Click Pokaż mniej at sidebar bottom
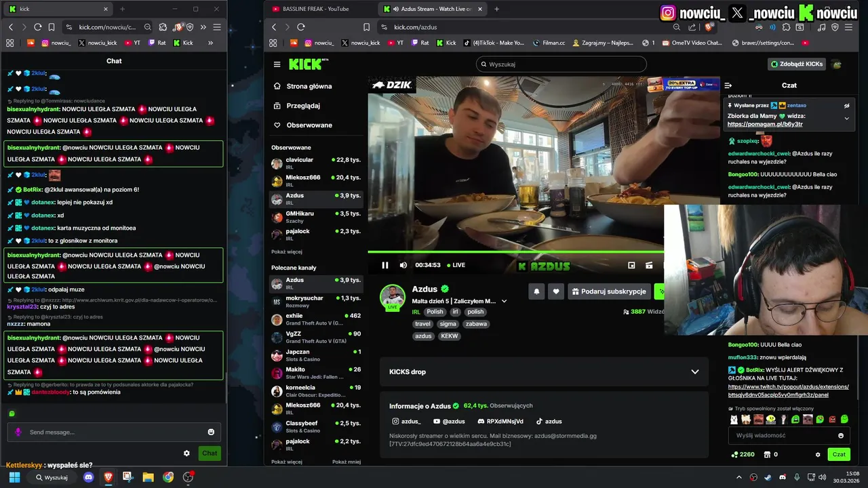 pyautogui.click(x=347, y=462)
